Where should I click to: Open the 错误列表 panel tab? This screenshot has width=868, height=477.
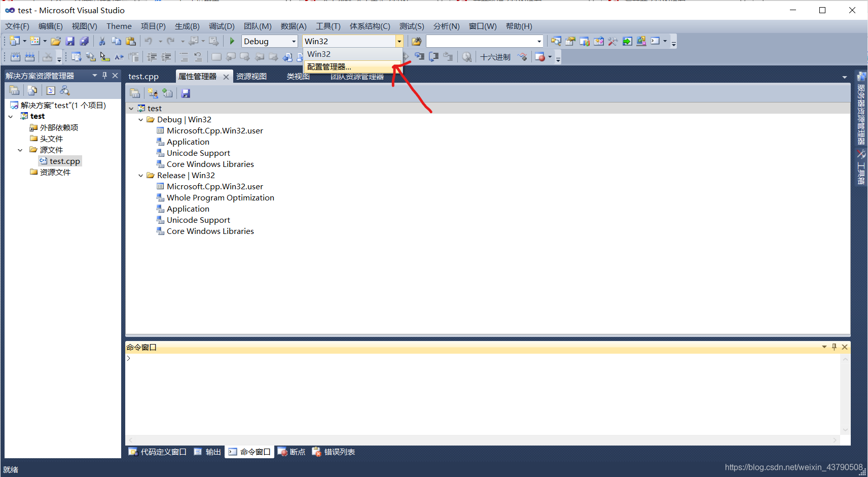pyautogui.click(x=334, y=452)
